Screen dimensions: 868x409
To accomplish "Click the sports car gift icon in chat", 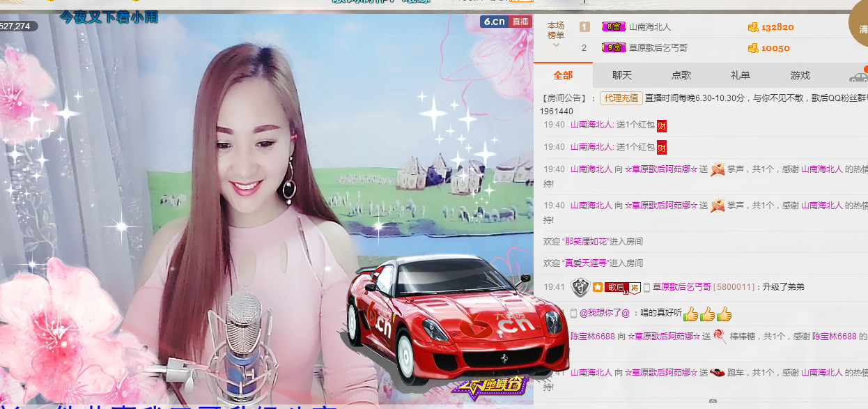I will 718,373.
